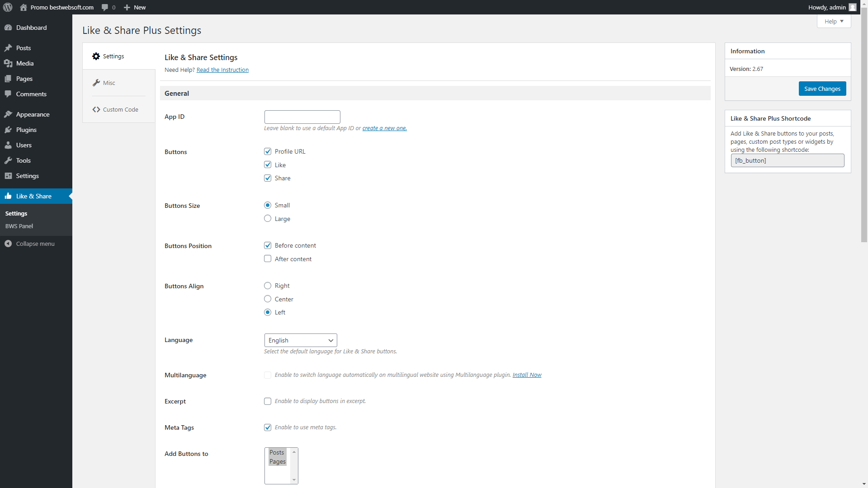The width and height of the screenshot is (868, 488).
Task: Open the Language dropdown
Action: tap(300, 340)
